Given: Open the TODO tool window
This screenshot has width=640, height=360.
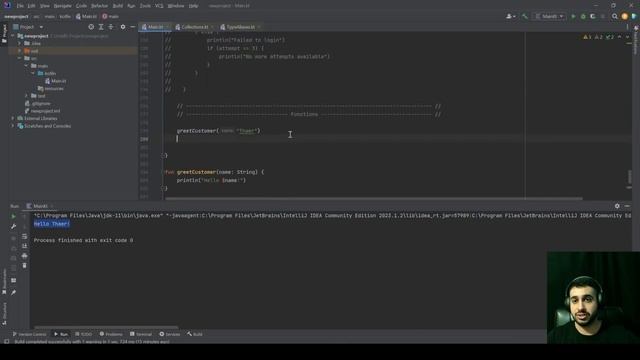Looking at the screenshot, I should [x=84, y=334].
